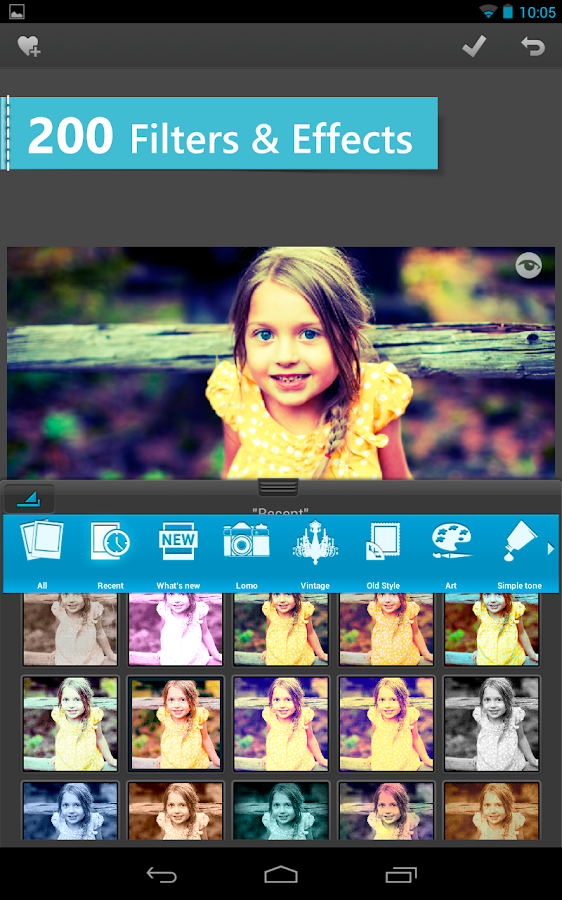Image resolution: width=562 pixels, height=900 pixels.
Task: Select the All filters category
Action: 42,554
